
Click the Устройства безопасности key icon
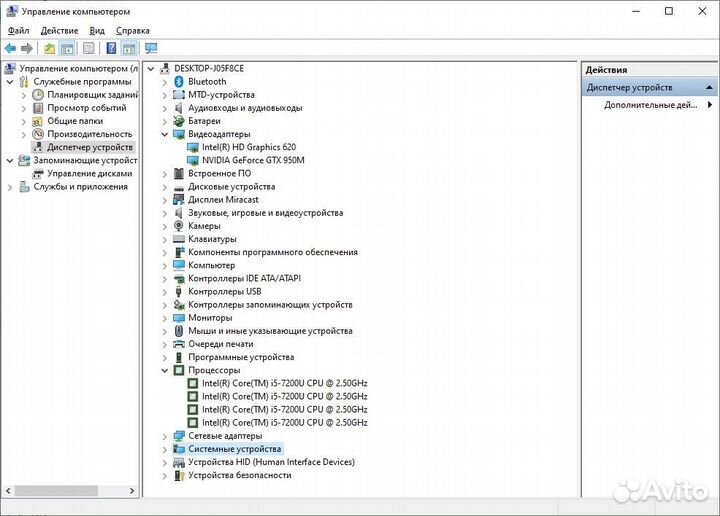[179, 476]
